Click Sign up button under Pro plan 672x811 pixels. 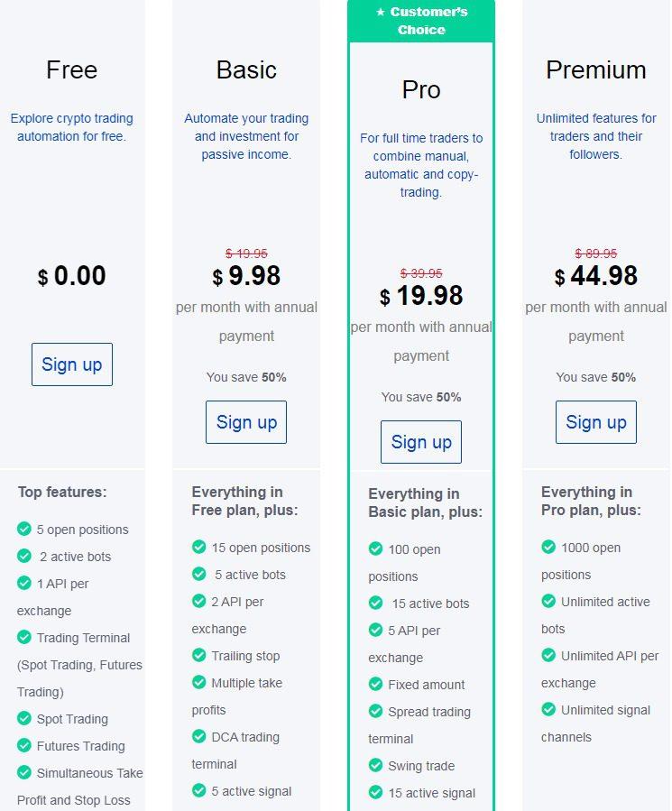point(421,442)
